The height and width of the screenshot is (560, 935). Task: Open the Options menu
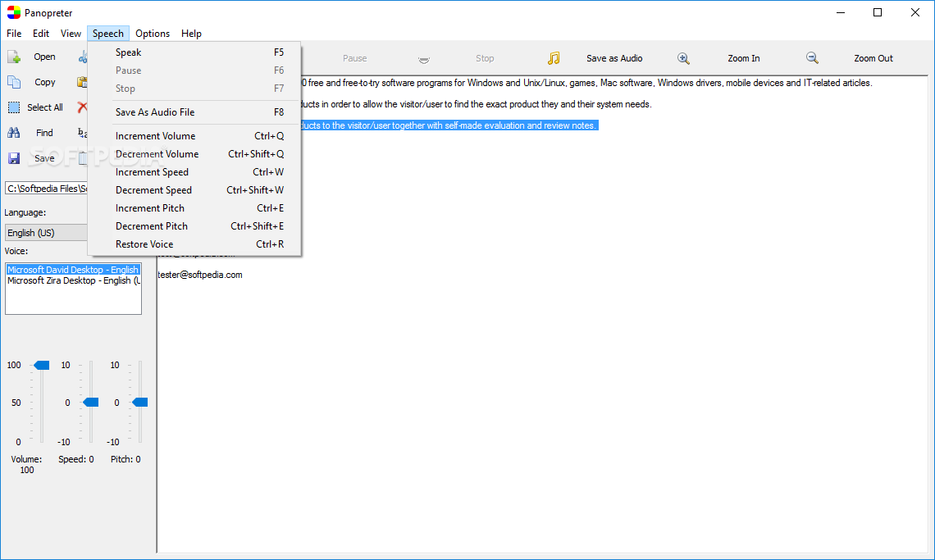[x=152, y=34]
